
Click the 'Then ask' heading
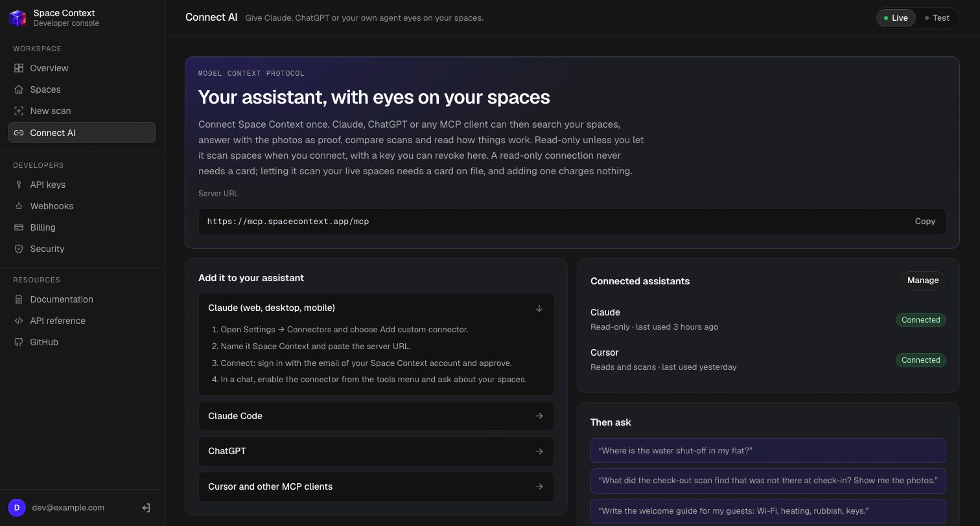(611, 422)
